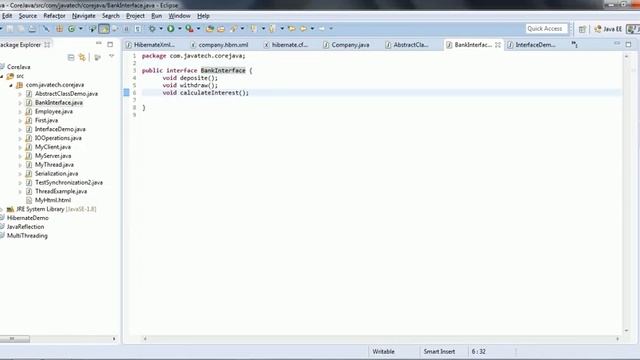Click the editor horizontal scrollbar right arrow

pos(617,339)
